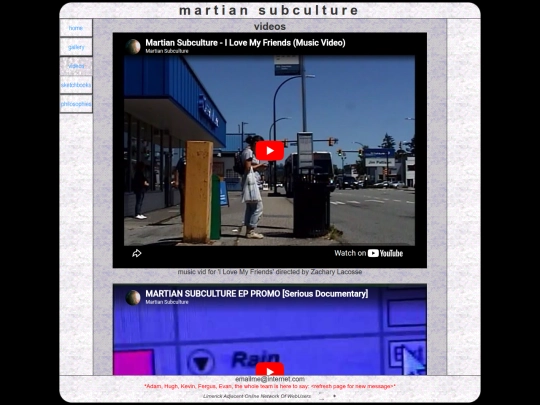Open Watch on YouTube logo link
The height and width of the screenshot is (405, 540).
[x=368, y=253]
